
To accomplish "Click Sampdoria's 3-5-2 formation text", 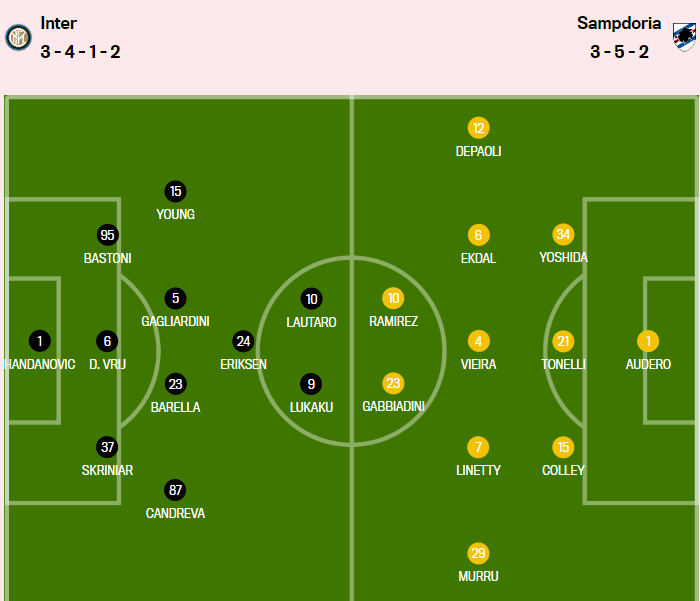I will pyautogui.click(x=619, y=52).
